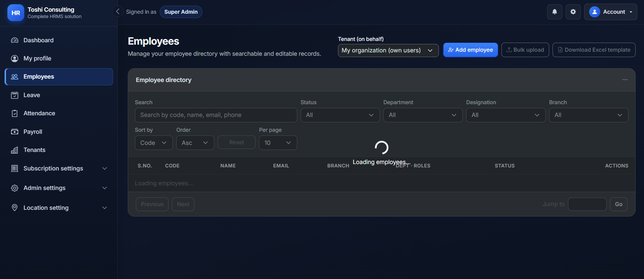Open the Dashboard page
644x279 pixels.
[x=59, y=40]
